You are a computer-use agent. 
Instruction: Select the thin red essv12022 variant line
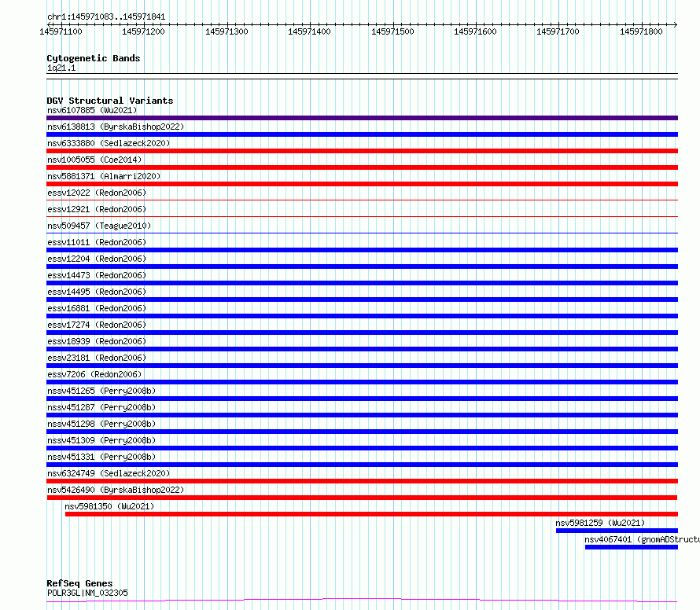(x=362, y=200)
